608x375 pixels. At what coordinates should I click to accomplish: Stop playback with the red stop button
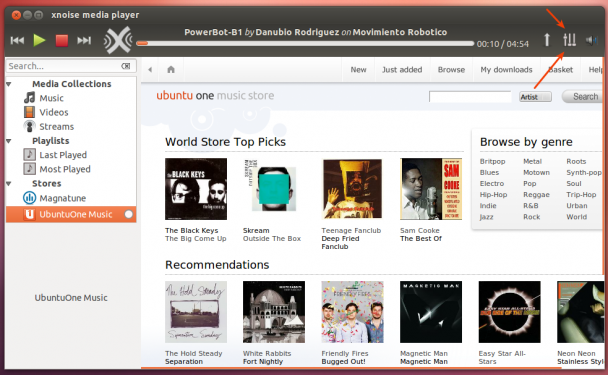(62, 40)
